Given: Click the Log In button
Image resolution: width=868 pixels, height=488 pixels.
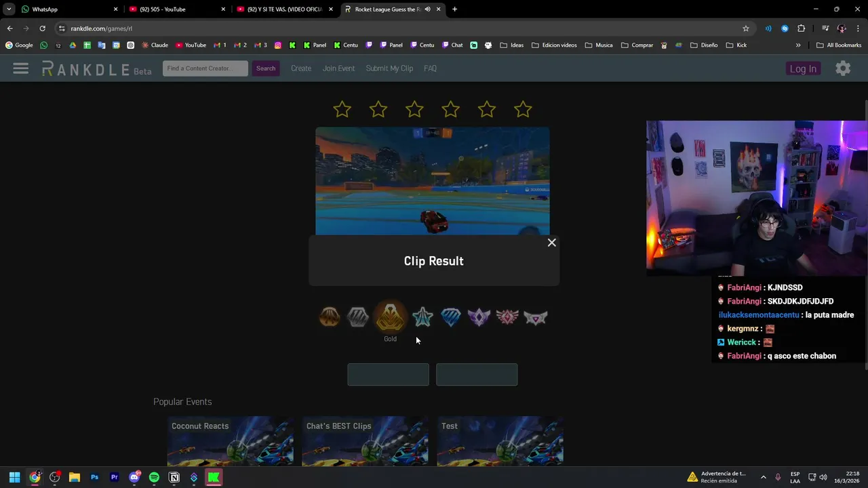Looking at the screenshot, I should (x=803, y=68).
